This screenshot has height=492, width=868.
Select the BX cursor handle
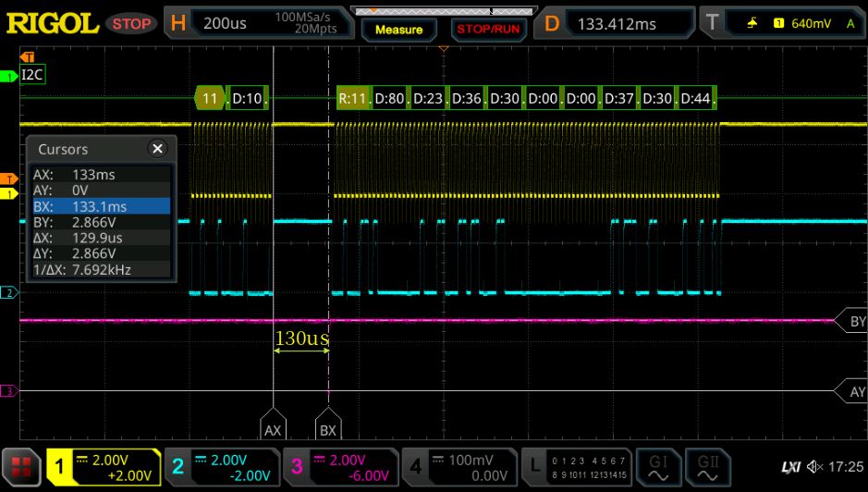[328, 424]
